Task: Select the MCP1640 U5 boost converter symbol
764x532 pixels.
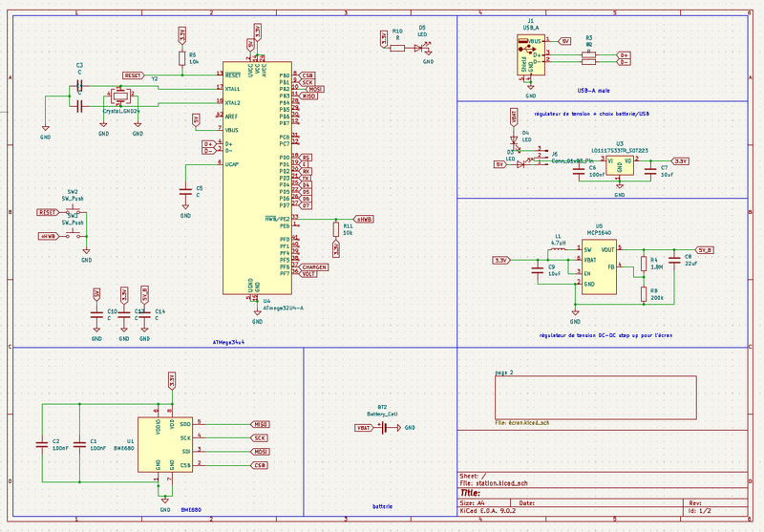Action: click(x=599, y=266)
